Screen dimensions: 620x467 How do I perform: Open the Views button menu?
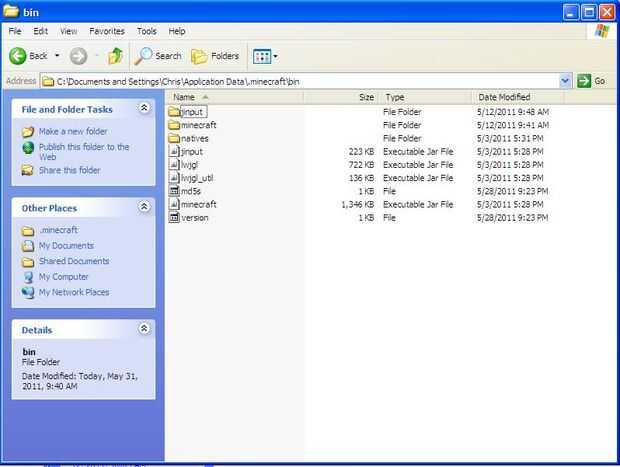265,57
